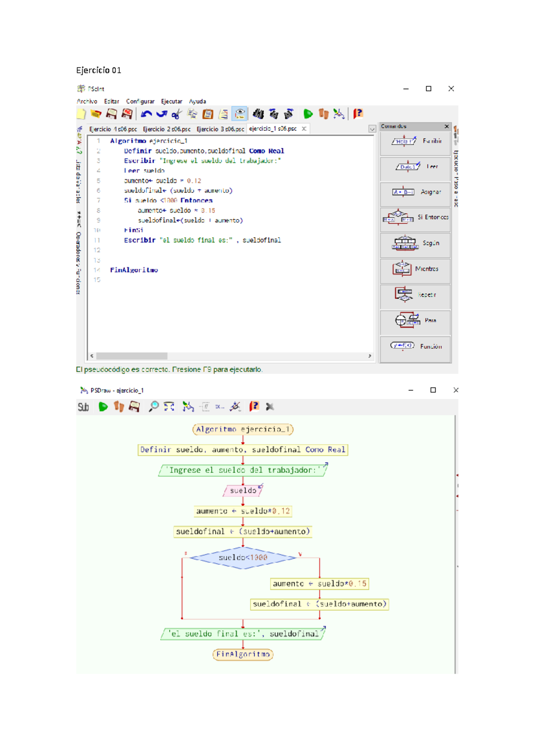Image resolution: width=534 pixels, height=756 pixels.
Task: Open the flowchart drawing tool icon
Action: point(339,114)
